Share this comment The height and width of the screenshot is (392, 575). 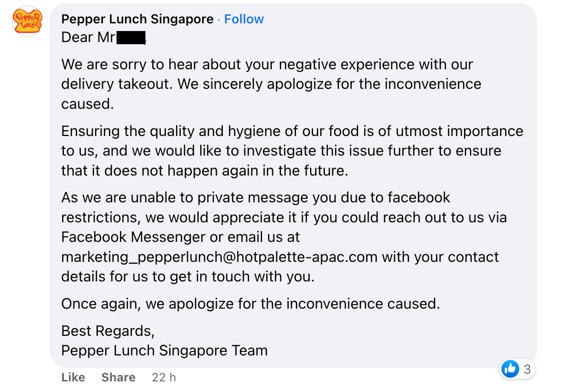coord(118,377)
